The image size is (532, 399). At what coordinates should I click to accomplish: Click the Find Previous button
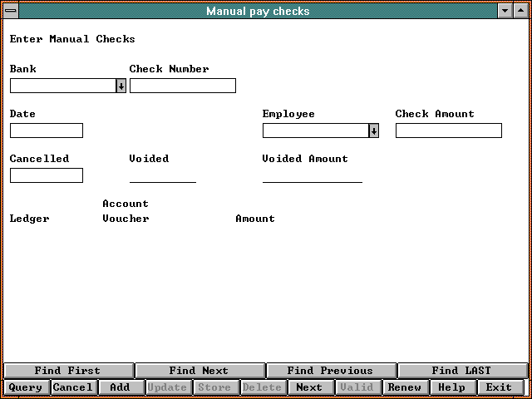(330, 371)
